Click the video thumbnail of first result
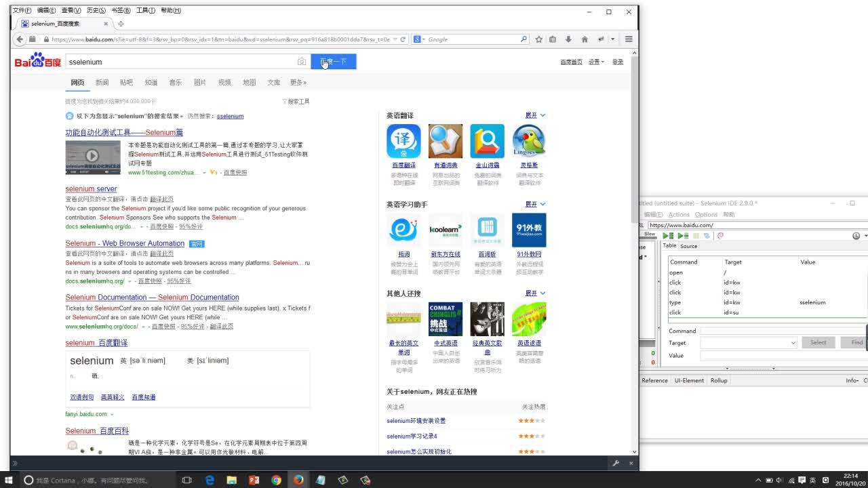This screenshot has height=488, width=868. [93, 157]
